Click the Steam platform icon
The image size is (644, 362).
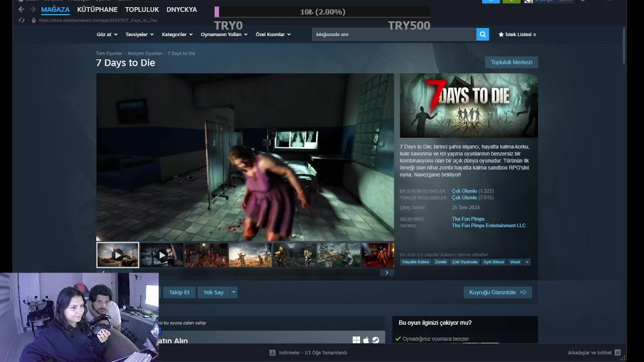pyautogui.click(x=375, y=340)
